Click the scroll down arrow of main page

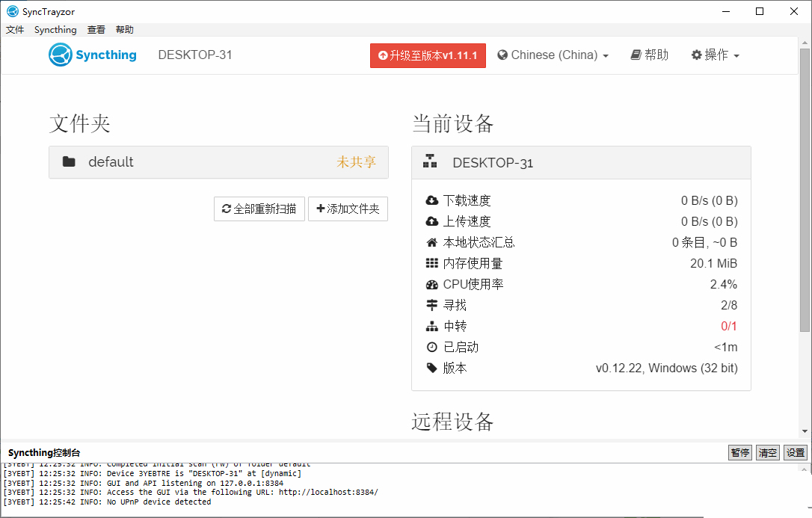[805, 431]
